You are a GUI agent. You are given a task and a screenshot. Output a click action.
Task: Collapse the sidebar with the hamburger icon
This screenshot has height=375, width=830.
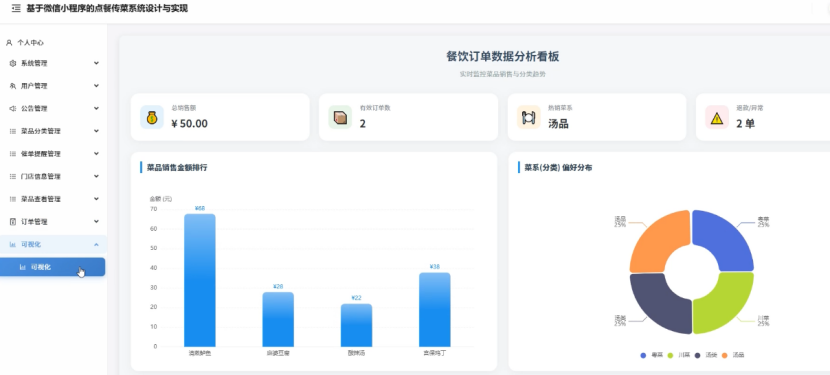pyautogui.click(x=16, y=8)
